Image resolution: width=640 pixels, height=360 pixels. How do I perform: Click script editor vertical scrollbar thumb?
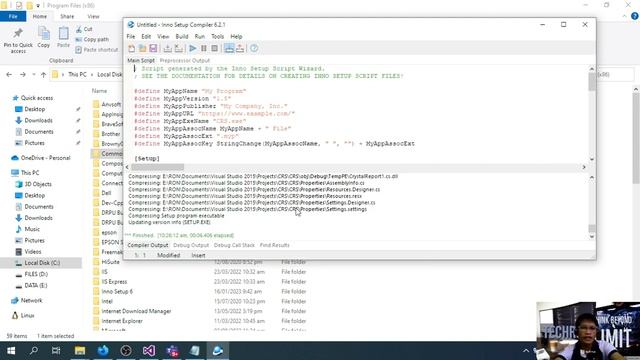tap(592, 82)
